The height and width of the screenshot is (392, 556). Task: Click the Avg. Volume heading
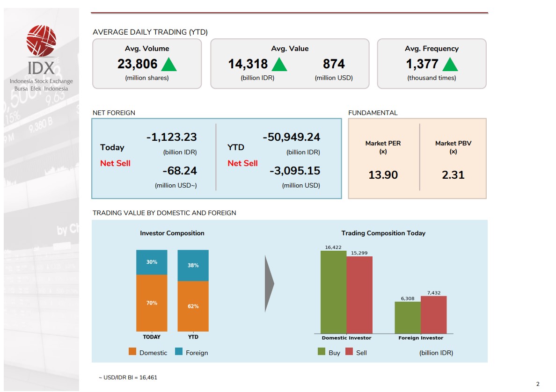click(x=147, y=49)
